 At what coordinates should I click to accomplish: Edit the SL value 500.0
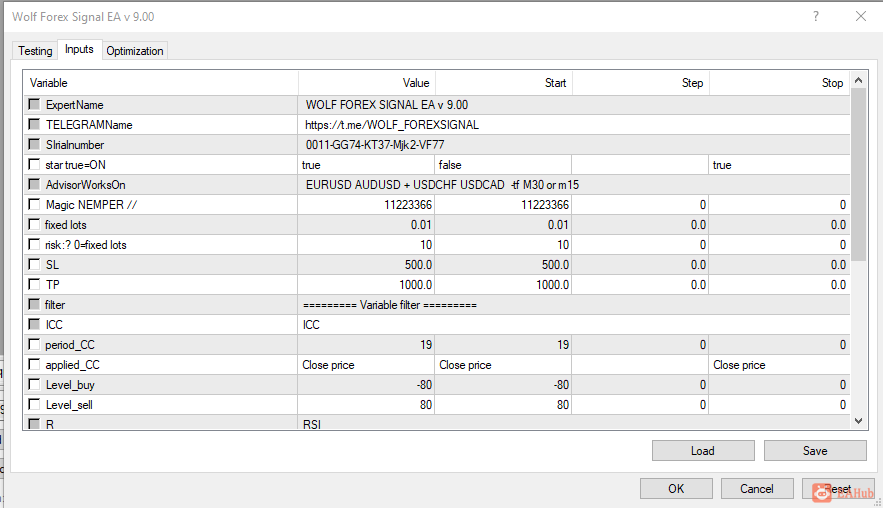pyautogui.click(x=366, y=265)
